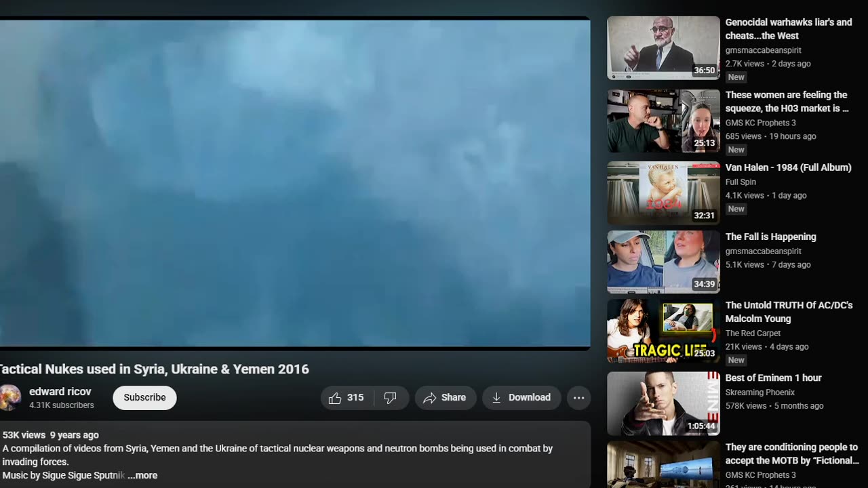Open edward ricov channel avatar
The width and height of the screenshot is (868, 488).
(x=9, y=398)
